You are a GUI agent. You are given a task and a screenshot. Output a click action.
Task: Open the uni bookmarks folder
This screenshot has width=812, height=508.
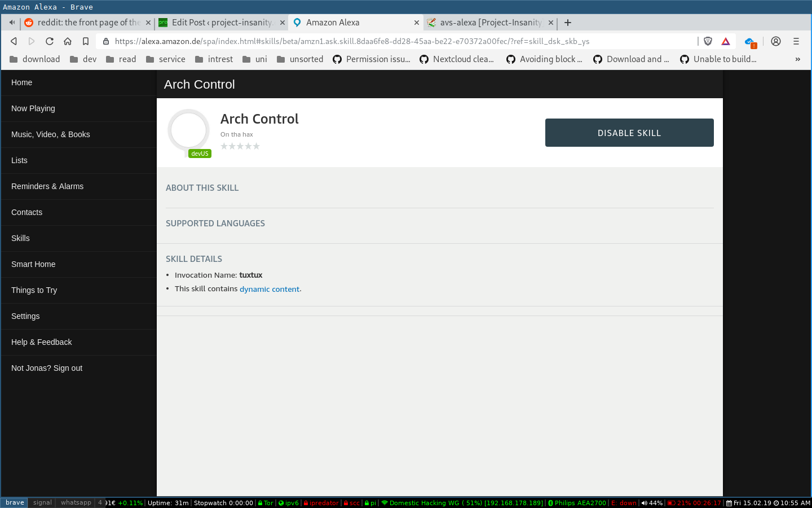click(x=255, y=59)
